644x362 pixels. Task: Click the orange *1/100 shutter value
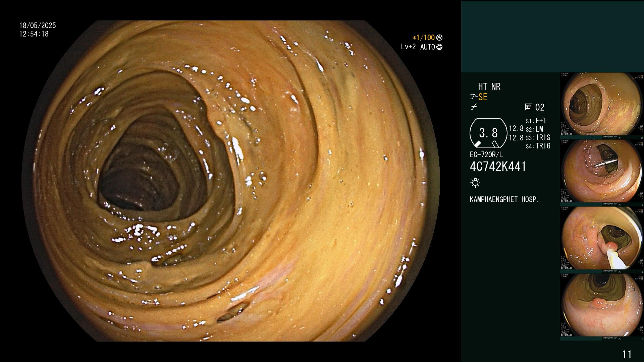(x=423, y=38)
